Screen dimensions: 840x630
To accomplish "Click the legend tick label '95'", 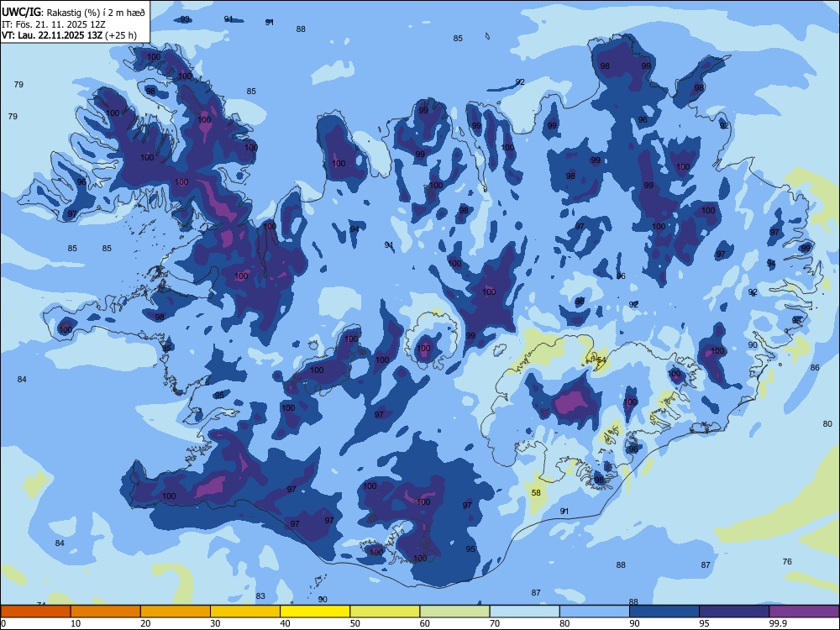I will click(705, 623).
